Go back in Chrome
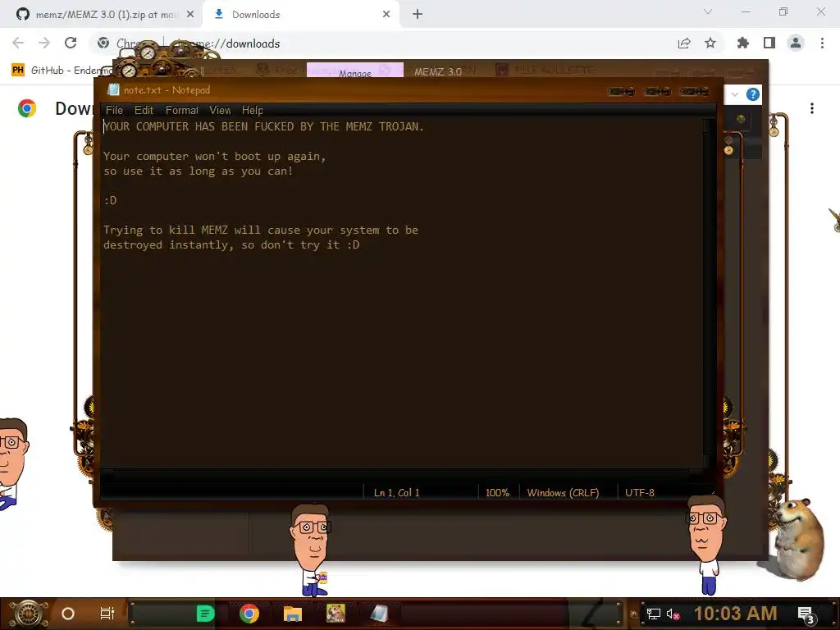This screenshot has height=630, width=840. click(x=18, y=43)
